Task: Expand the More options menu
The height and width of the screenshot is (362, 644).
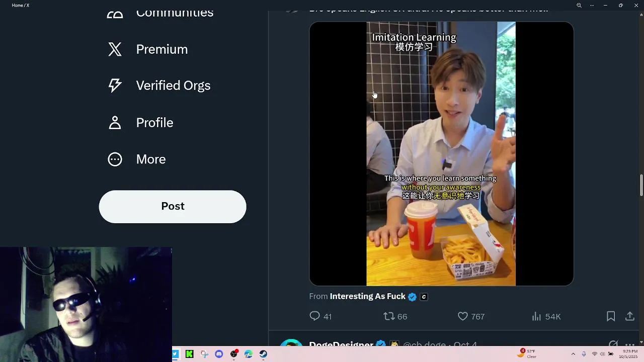Action: click(x=150, y=159)
